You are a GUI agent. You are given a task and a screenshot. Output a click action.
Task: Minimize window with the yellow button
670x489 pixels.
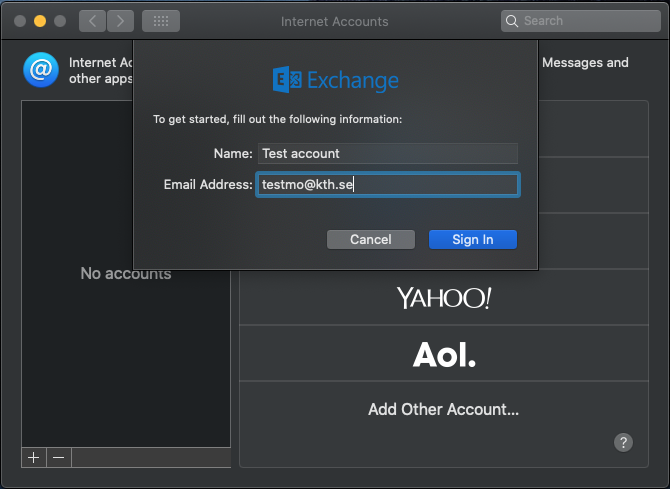(x=40, y=21)
